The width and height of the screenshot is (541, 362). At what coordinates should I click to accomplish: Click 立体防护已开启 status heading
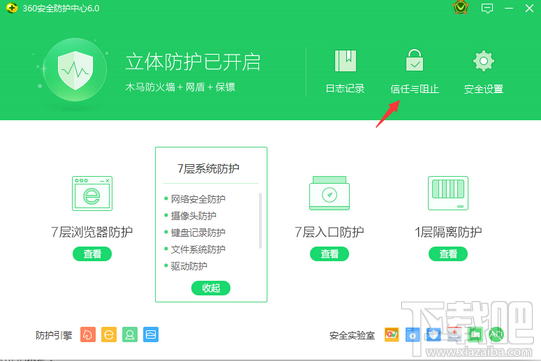[x=193, y=62]
